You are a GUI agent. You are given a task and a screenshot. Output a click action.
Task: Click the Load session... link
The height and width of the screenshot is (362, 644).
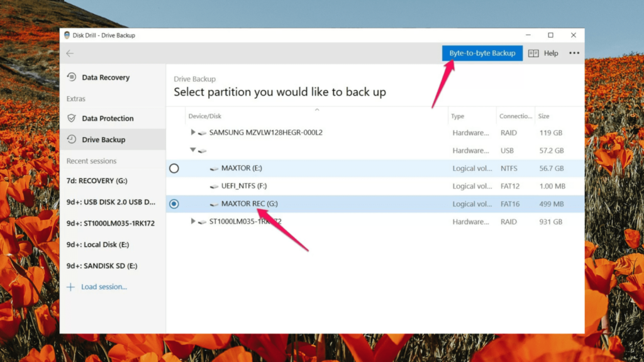pyautogui.click(x=104, y=287)
